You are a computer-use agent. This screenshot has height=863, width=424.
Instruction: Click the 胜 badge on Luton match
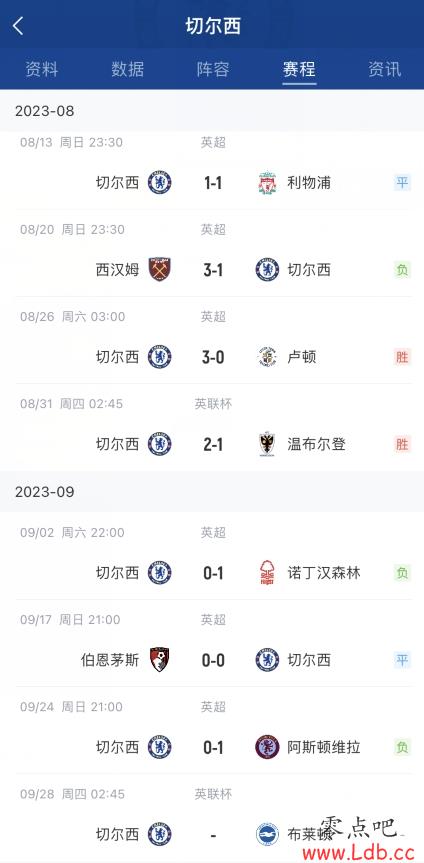tap(403, 357)
